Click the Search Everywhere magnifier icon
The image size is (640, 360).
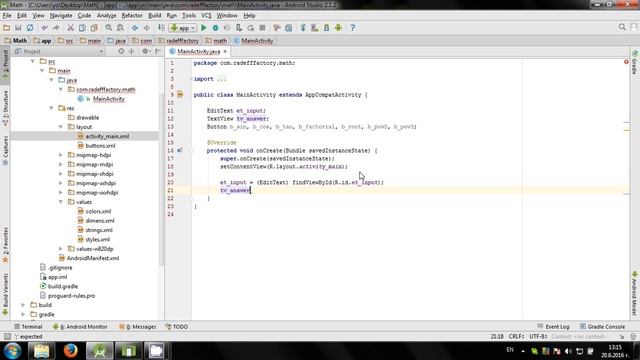pos(622,27)
